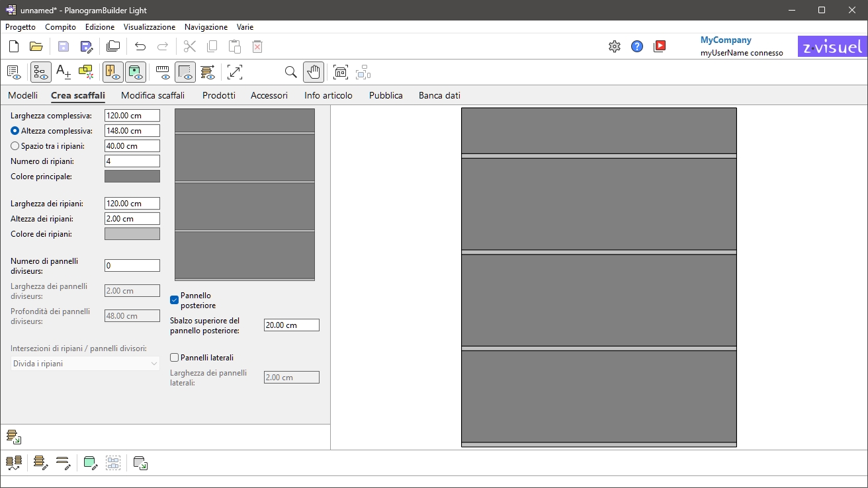Click the MyCompany account link
Image resolution: width=868 pixels, height=488 pixels.
(x=726, y=40)
